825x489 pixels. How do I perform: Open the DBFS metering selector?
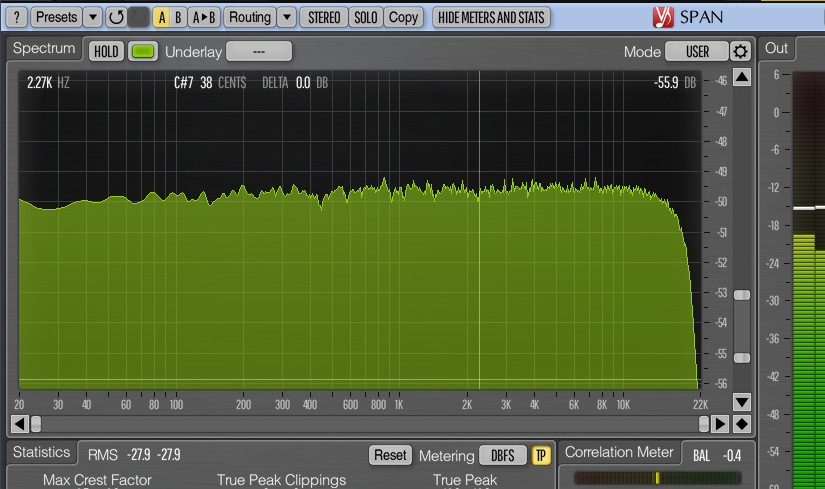[x=502, y=455]
